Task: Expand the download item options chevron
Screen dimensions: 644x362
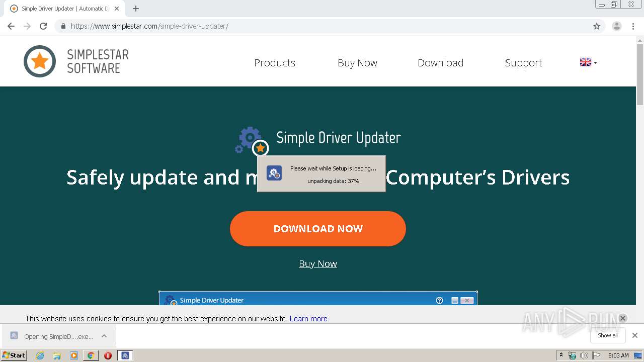Action: coord(104,336)
